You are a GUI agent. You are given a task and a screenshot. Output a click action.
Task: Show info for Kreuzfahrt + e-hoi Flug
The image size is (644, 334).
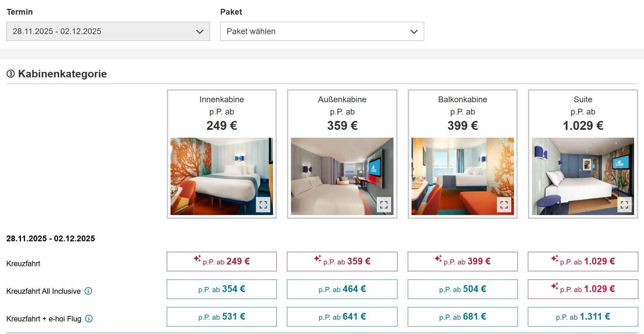[89, 319]
